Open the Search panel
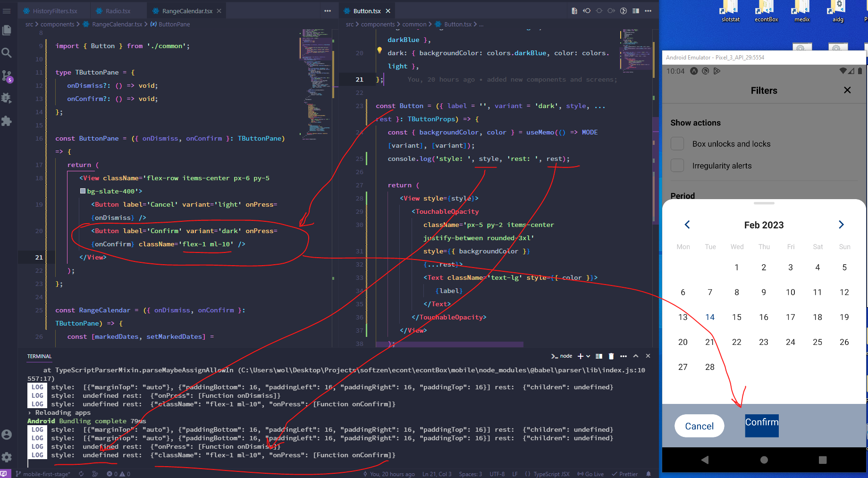868x478 pixels. (x=7, y=53)
